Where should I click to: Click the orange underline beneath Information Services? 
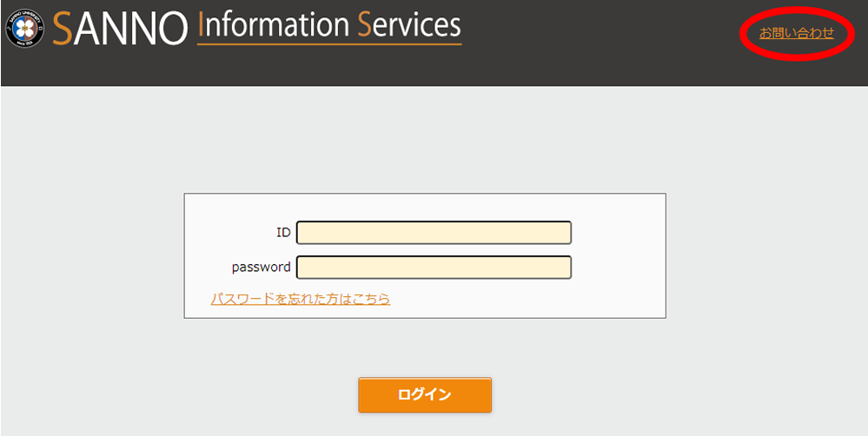pos(328,43)
